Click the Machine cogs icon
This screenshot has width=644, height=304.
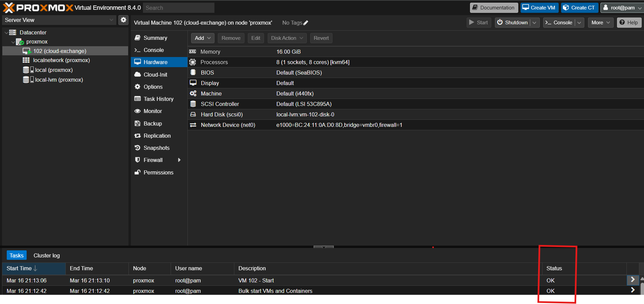193,93
